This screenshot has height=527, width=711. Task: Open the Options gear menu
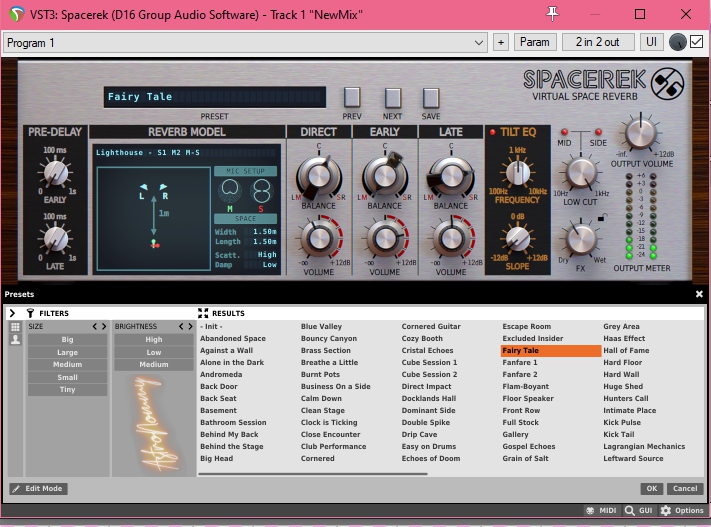click(x=666, y=511)
